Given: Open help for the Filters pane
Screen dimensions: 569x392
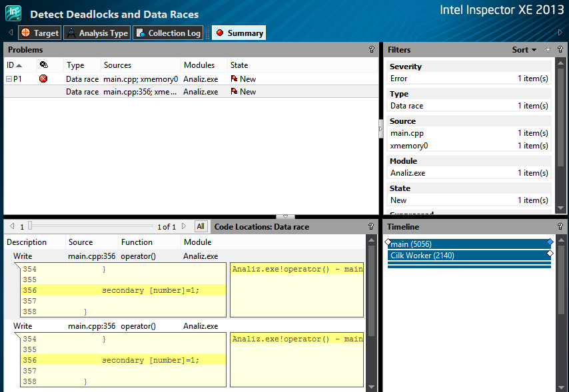Looking at the screenshot, I should 560,49.
